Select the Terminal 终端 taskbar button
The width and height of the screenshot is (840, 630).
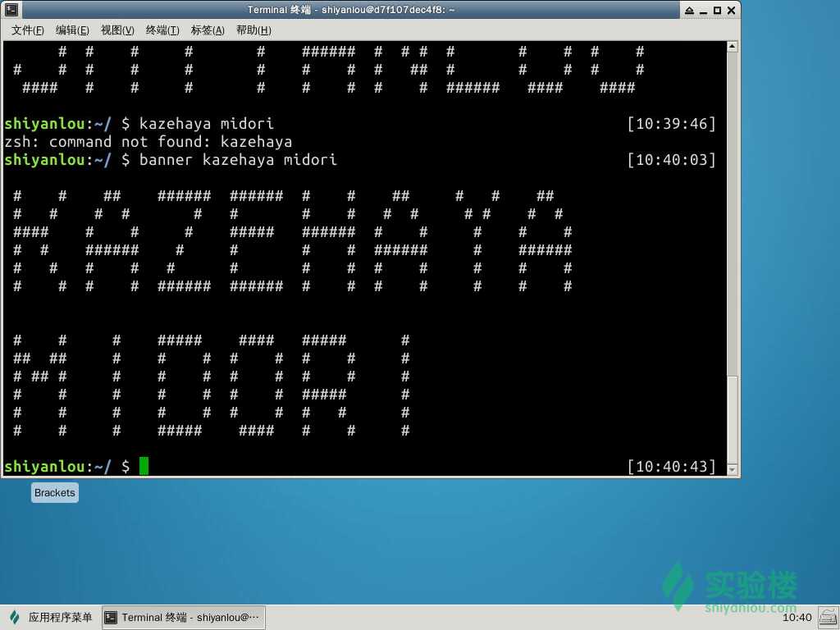tap(183, 617)
